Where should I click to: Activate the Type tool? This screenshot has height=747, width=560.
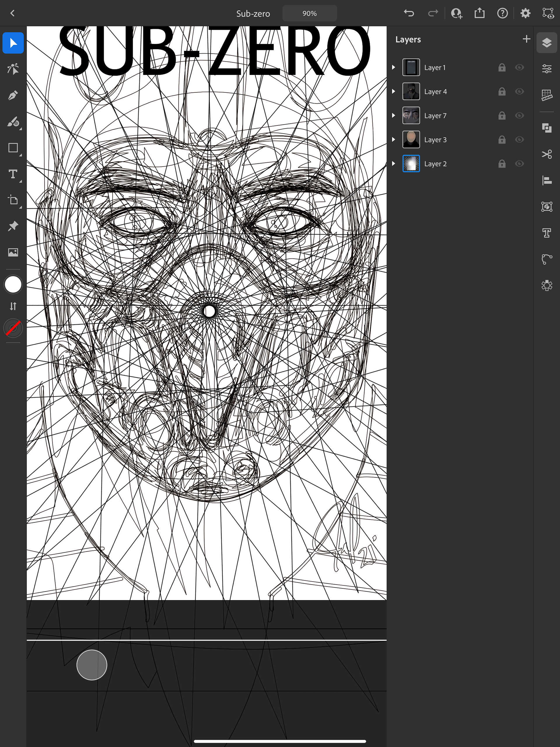13,174
